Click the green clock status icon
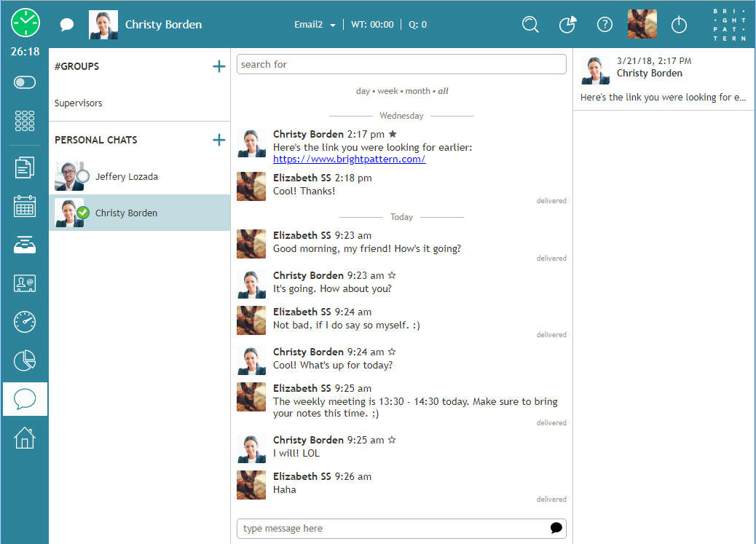756x544 pixels. (25, 23)
